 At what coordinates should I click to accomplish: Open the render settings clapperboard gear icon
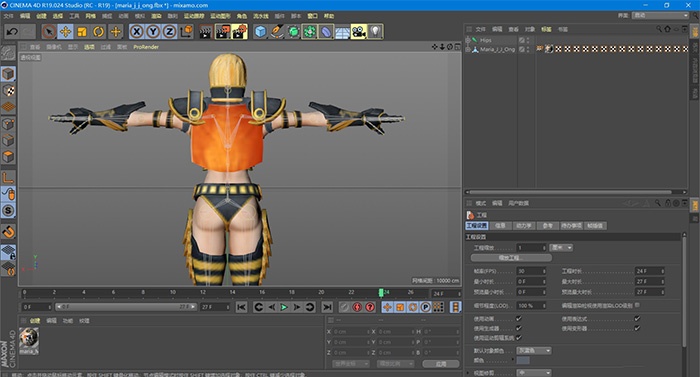click(x=239, y=32)
